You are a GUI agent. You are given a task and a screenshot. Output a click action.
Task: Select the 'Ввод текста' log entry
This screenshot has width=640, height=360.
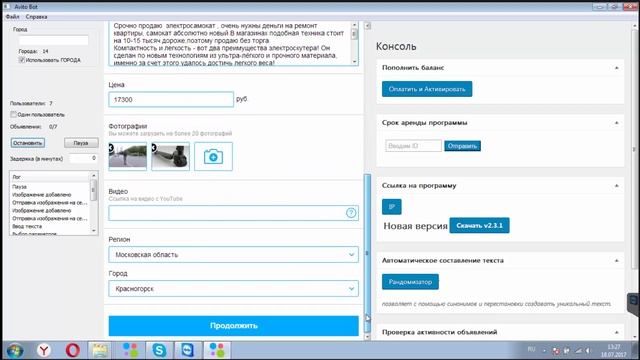(27, 226)
